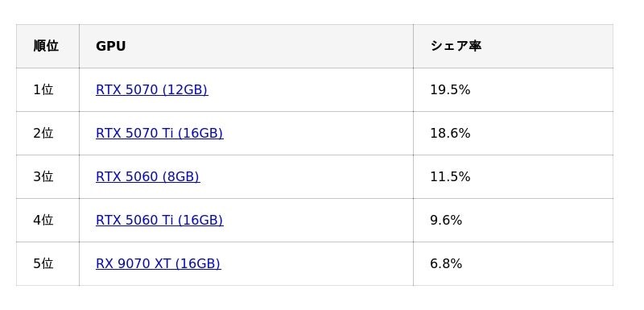The width and height of the screenshot is (644, 310).
Task: Visit the RX 9070 XT (16GB) link
Action: (x=158, y=263)
